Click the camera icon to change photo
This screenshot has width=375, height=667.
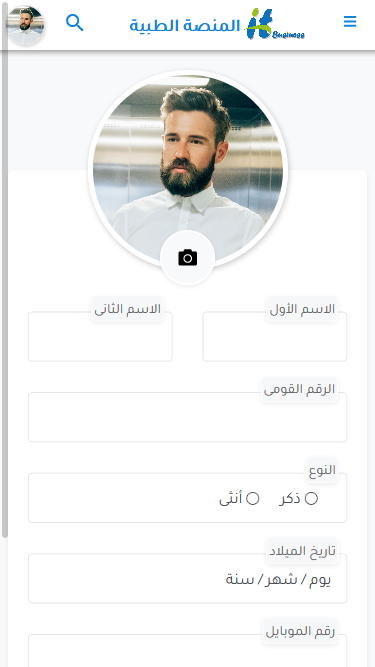pos(188,258)
